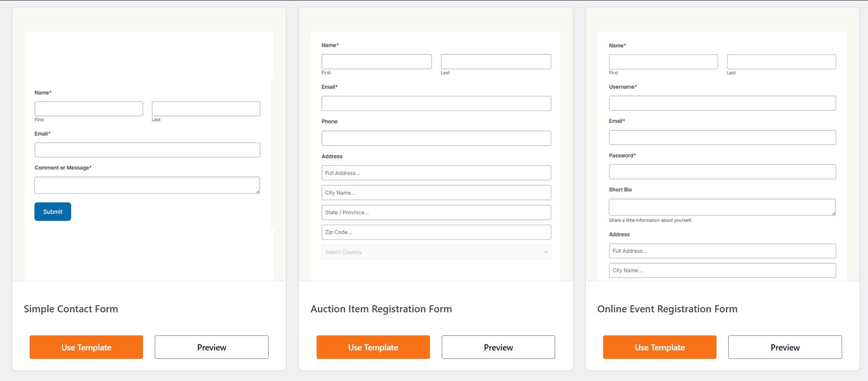This screenshot has width=868, height=381.
Task: Click the Password input field
Action: click(x=722, y=172)
